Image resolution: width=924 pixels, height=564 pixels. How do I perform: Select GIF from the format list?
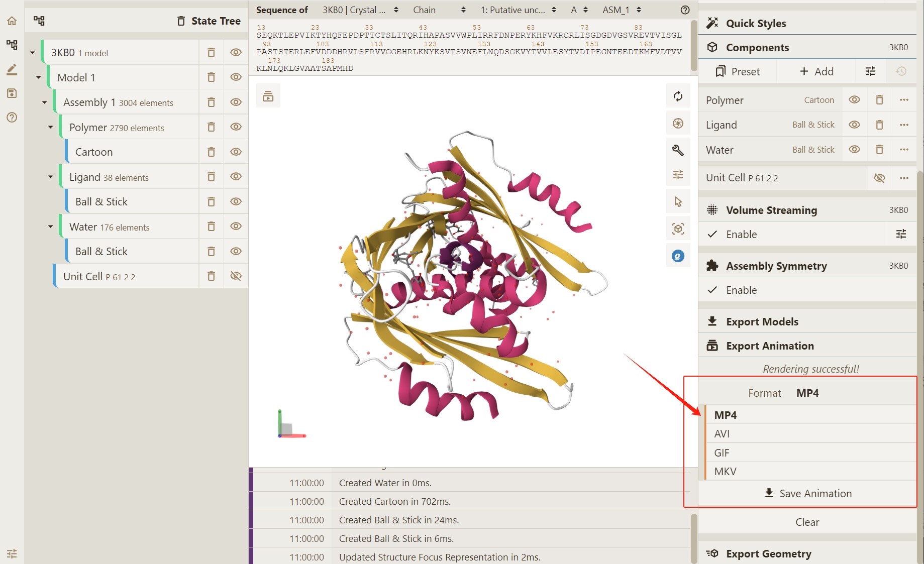(722, 453)
